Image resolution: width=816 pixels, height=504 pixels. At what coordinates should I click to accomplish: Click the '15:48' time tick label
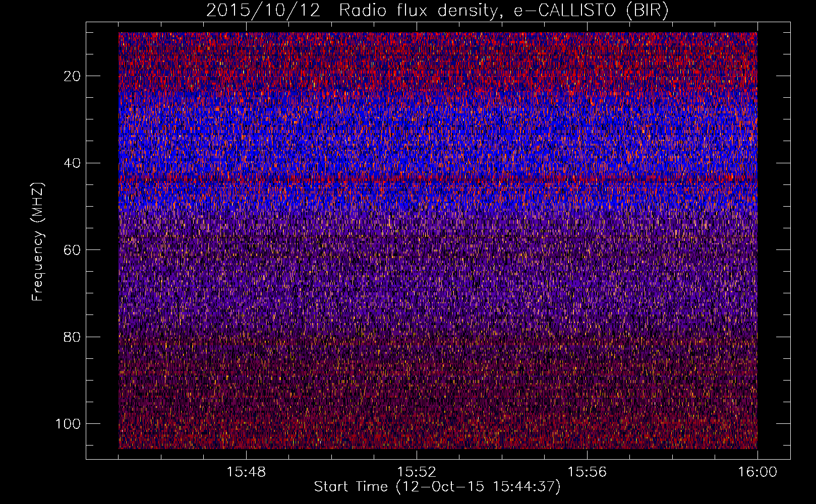tap(246, 472)
